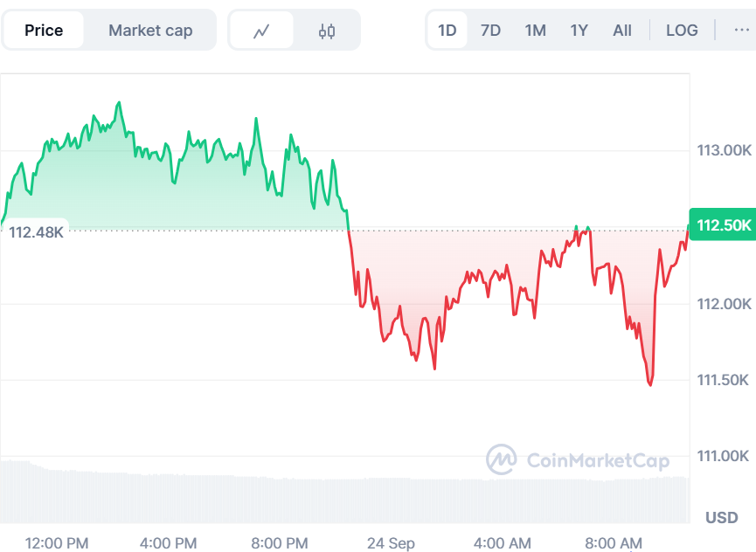Image resolution: width=756 pixels, height=552 pixels.
Task: Click the lowest red dip near 111.50K
Action: [x=650, y=384]
